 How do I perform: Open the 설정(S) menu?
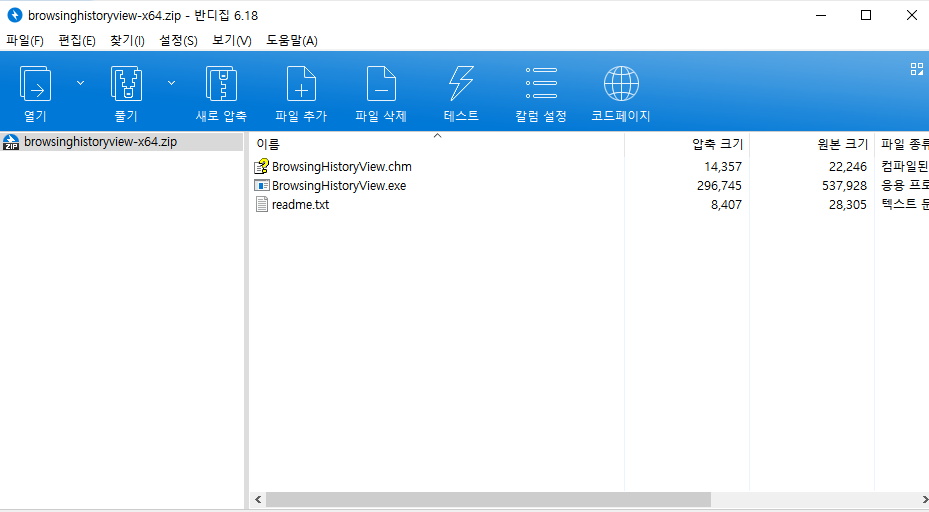178,40
